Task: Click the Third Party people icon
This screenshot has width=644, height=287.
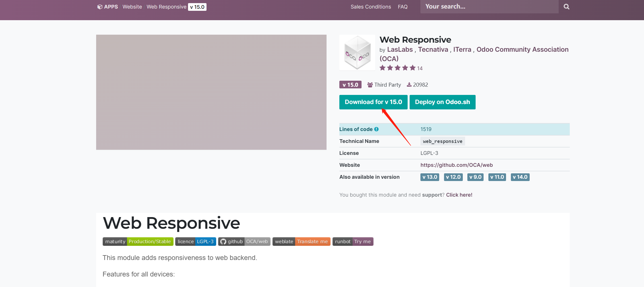Action: pyautogui.click(x=370, y=85)
